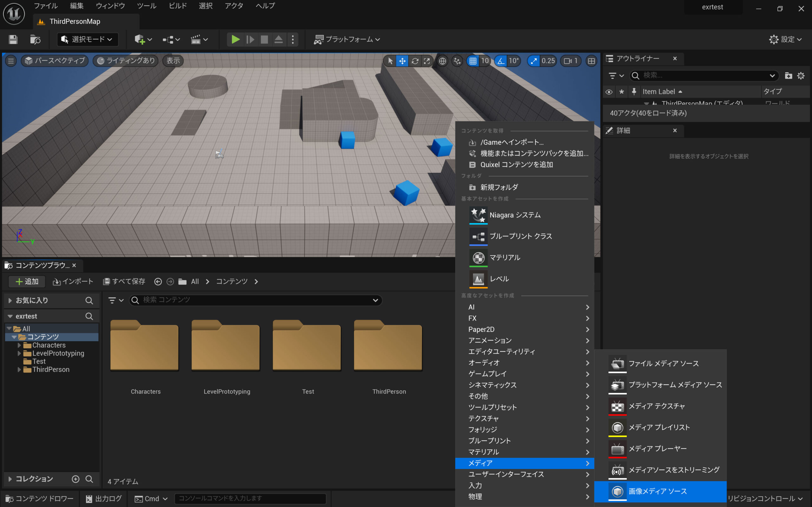The width and height of the screenshot is (812, 507).
Task: Select the translate (move) gizmo tool
Action: coord(402,61)
